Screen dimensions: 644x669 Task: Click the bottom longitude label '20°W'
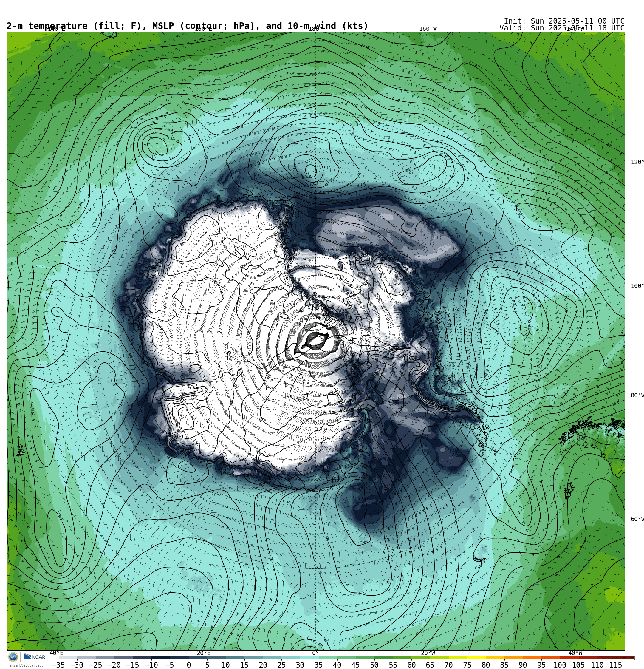[x=428, y=653]
